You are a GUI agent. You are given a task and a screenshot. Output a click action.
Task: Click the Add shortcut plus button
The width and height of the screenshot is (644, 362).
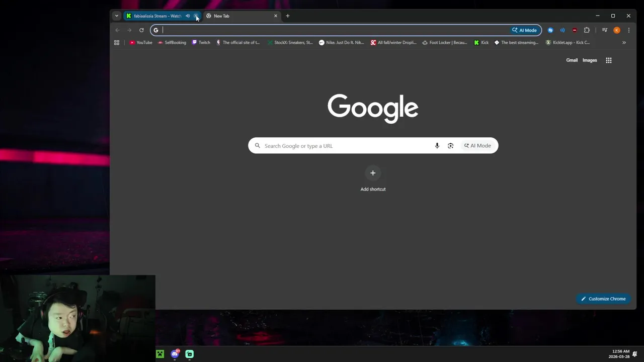[373, 173]
